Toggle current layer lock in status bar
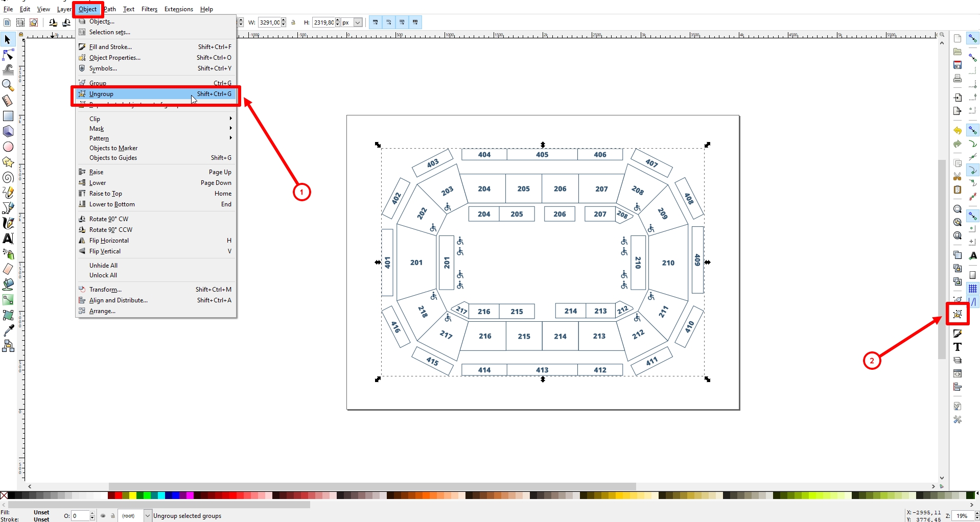 point(113,516)
